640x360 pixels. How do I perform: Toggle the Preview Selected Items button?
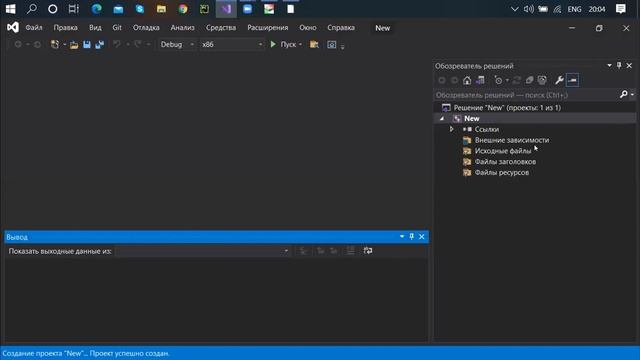(572, 80)
